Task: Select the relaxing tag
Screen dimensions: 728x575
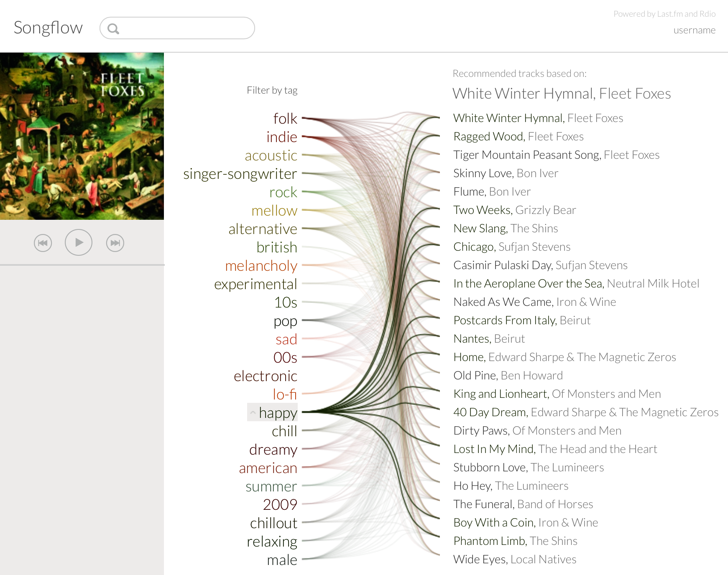Action: pos(272,542)
